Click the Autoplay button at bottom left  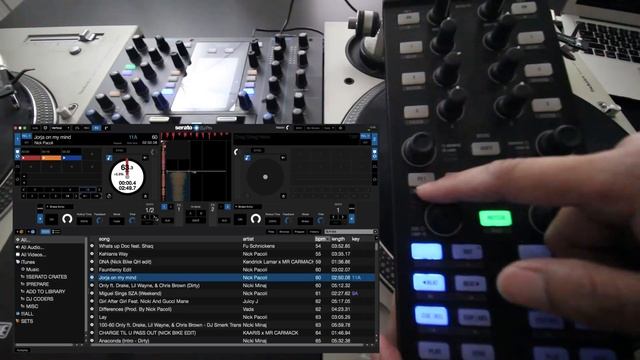click(x=22, y=350)
